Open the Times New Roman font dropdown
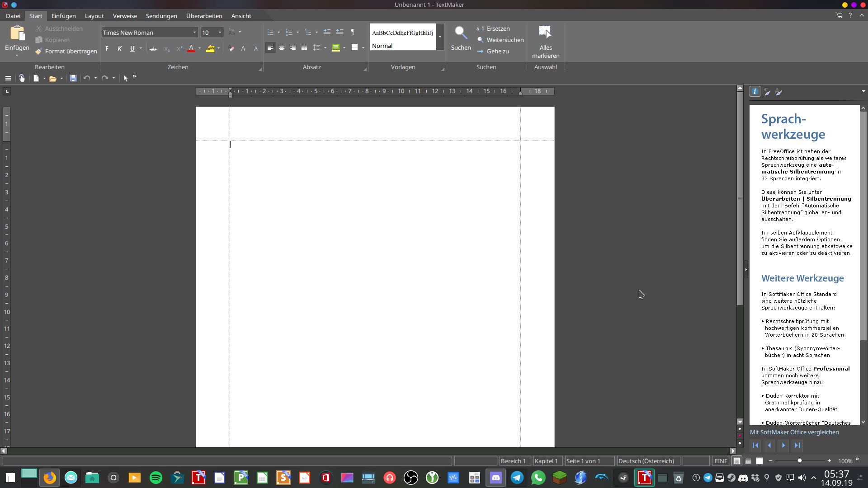The height and width of the screenshot is (488, 868). coord(194,33)
